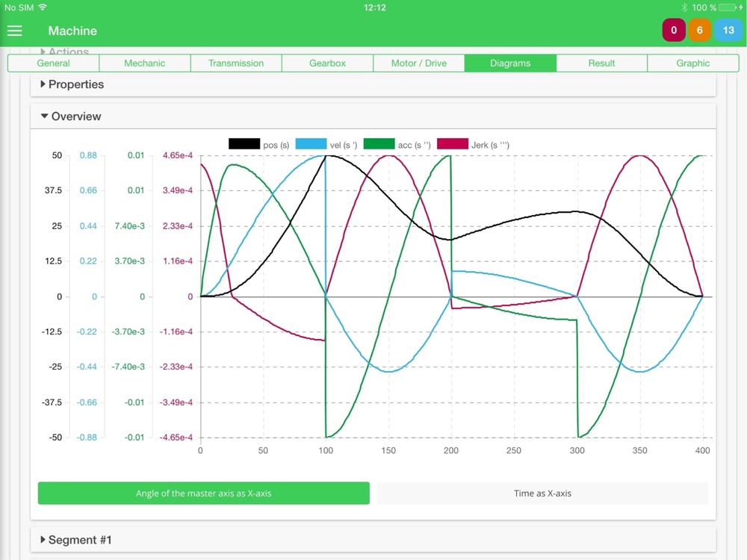Tap the blue badge showing 13

point(728,31)
